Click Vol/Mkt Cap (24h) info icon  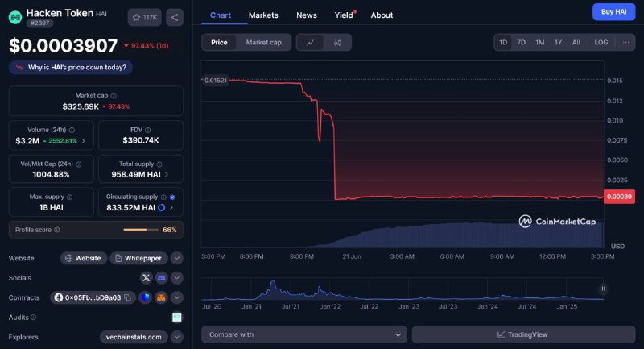[79, 164]
